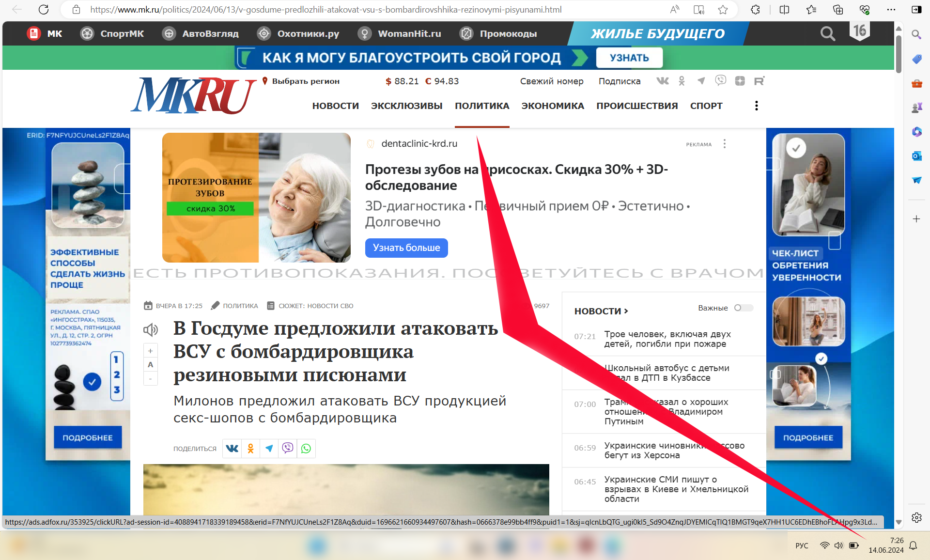This screenshot has width=930, height=560.
Task: Read news about Украинские чиновники бегут из Херсона
Action: (674, 450)
